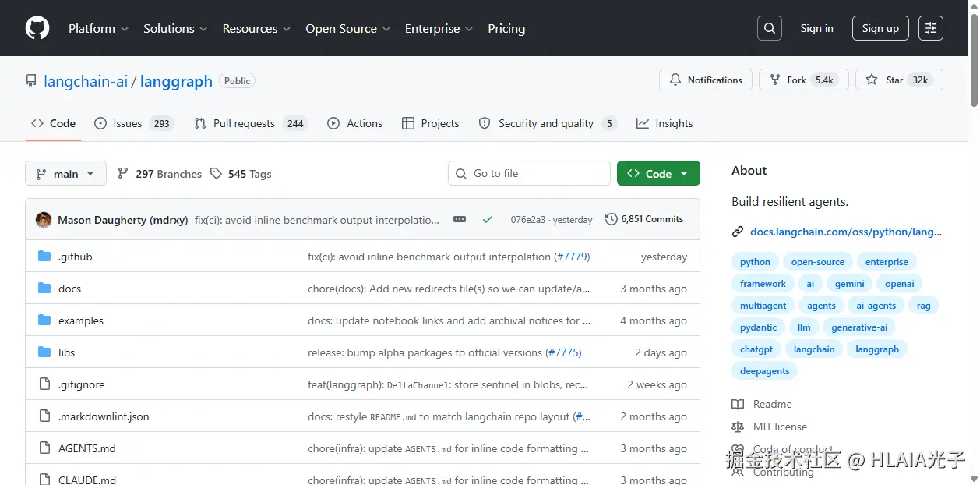The width and height of the screenshot is (980, 485).
Task: Select the pydantic topic tag
Action: click(758, 327)
